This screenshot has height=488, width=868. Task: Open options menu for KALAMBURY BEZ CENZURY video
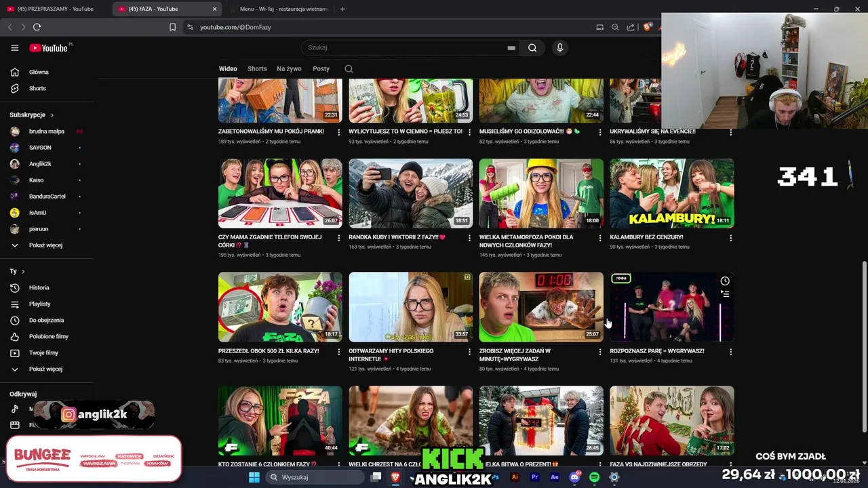pos(730,238)
